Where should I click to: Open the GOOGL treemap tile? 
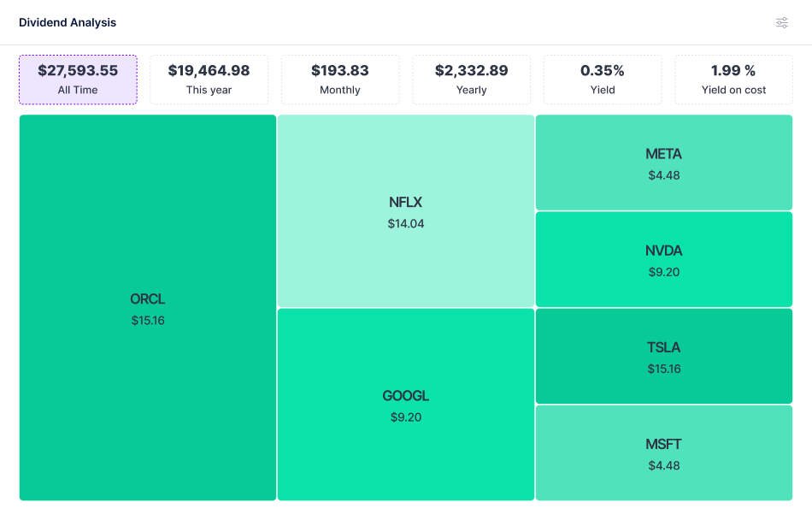pyautogui.click(x=406, y=405)
